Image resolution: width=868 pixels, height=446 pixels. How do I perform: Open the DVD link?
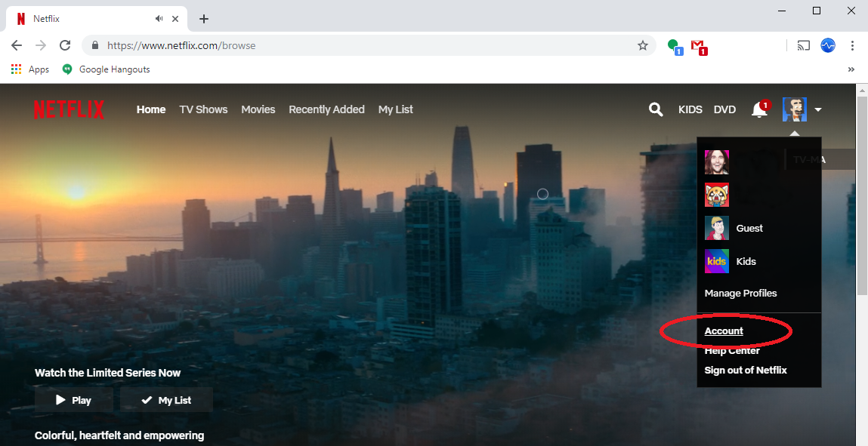pyautogui.click(x=724, y=109)
